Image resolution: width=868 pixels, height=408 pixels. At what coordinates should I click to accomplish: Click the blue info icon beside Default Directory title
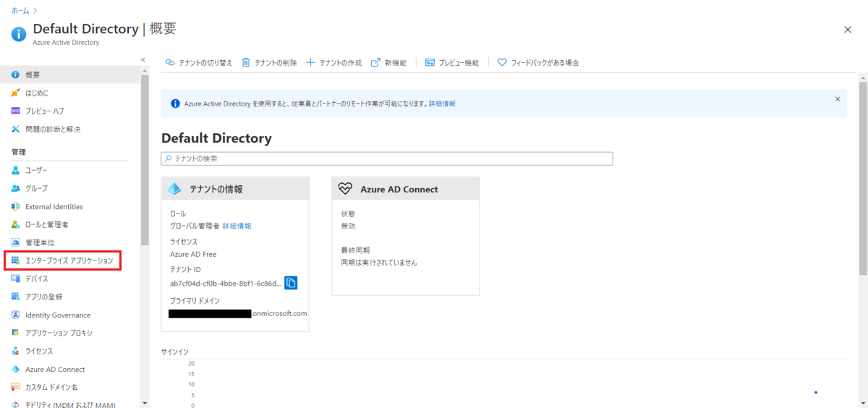click(x=19, y=34)
